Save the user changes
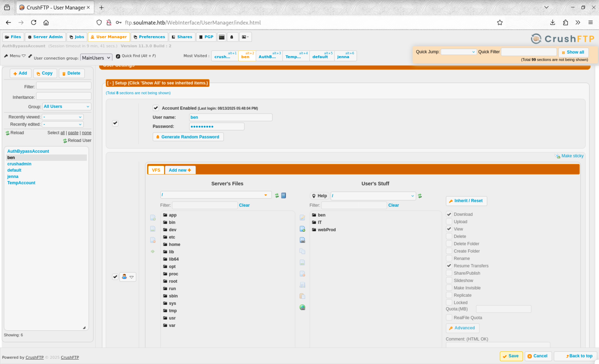 [x=511, y=356]
